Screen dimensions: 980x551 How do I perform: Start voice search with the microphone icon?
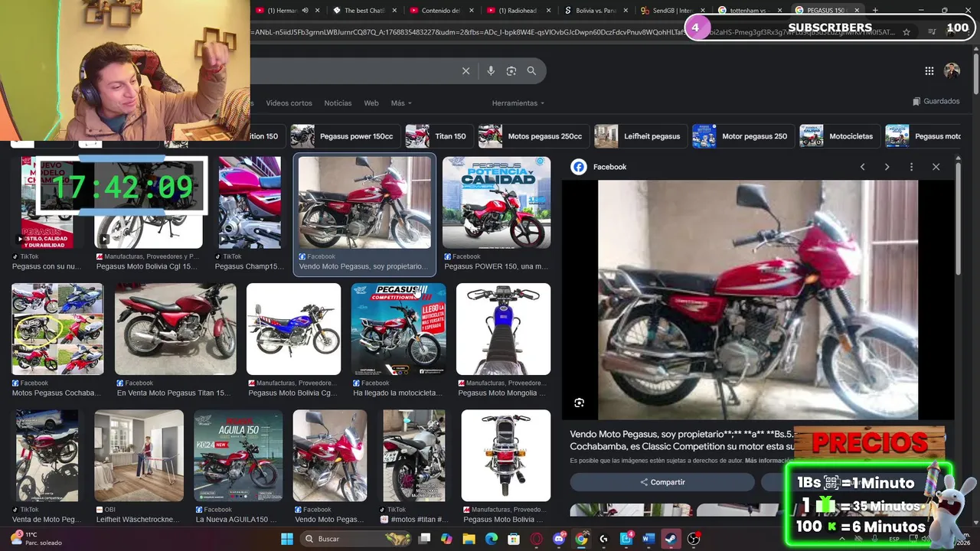pos(491,70)
